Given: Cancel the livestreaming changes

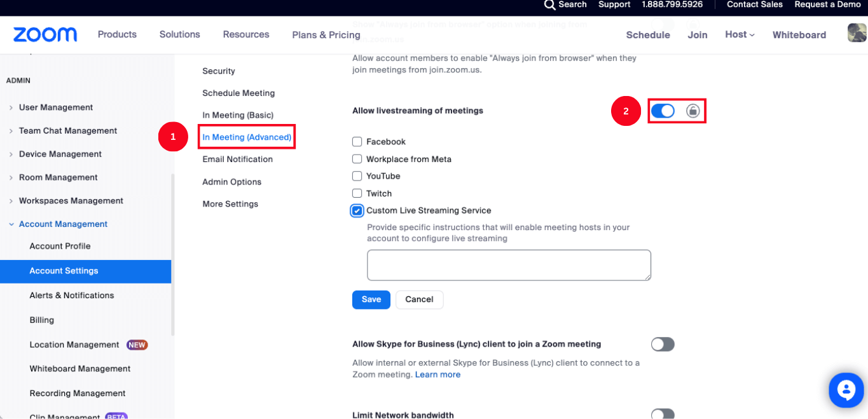Looking at the screenshot, I should click(419, 299).
